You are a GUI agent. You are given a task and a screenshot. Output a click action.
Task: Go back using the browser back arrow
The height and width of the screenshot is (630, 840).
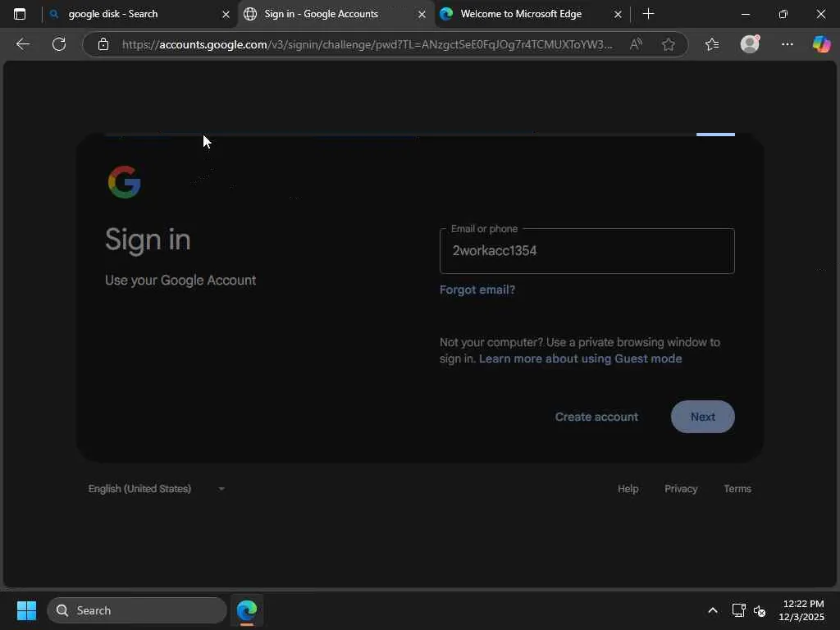[x=23, y=44]
